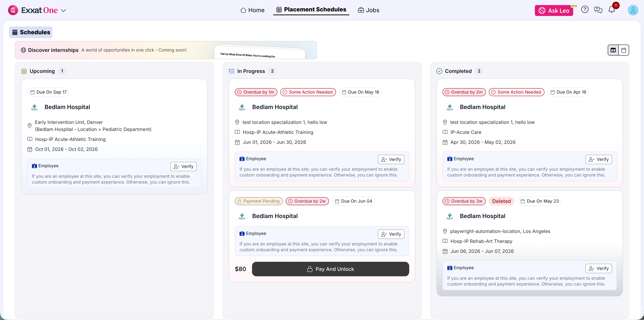
Task: Click the Employee badge icon in Upcoming card
Action: pyautogui.click(x=34, y=166)
